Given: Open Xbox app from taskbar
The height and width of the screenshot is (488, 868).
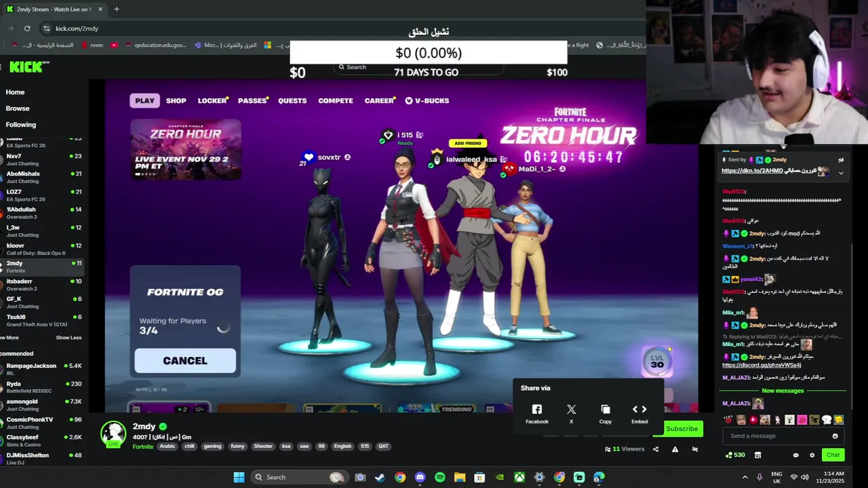Looking at the screenshot, I should 519,477.
